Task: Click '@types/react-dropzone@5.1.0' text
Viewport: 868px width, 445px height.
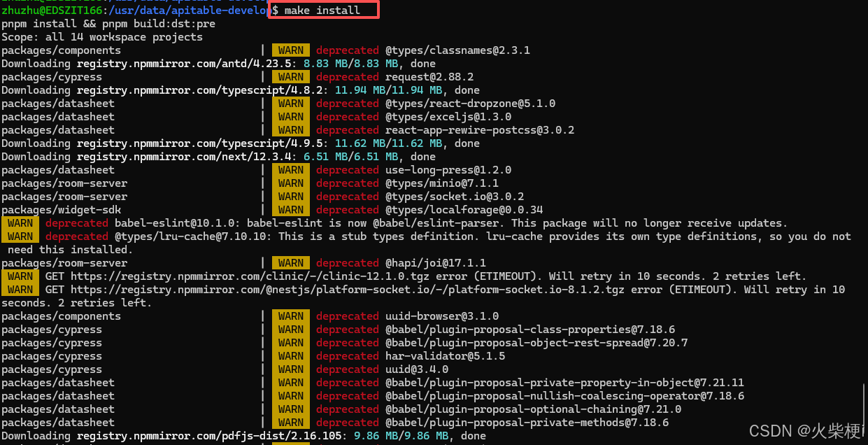Action: [x=470, y=104]
